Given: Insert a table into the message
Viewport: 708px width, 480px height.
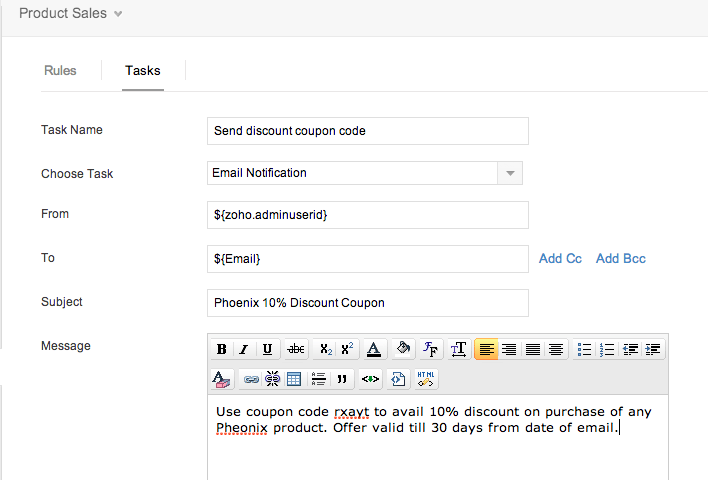Looking at the screenshot, I should point(294,379).
